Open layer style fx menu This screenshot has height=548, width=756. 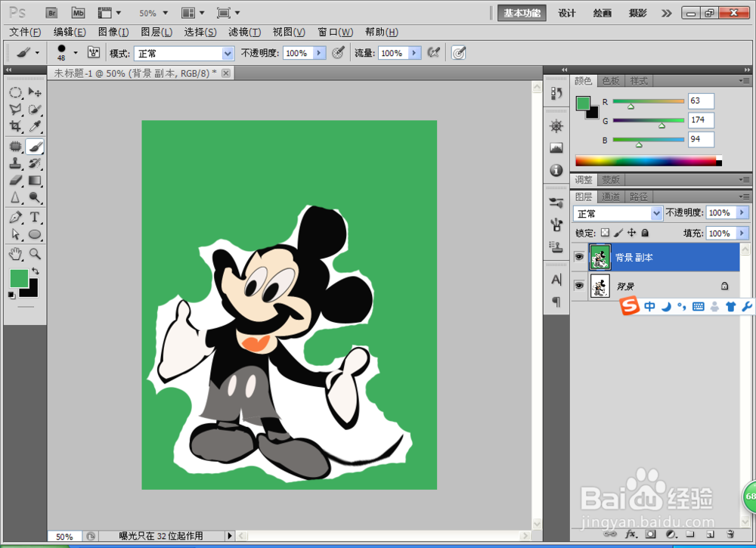[631, 534]
